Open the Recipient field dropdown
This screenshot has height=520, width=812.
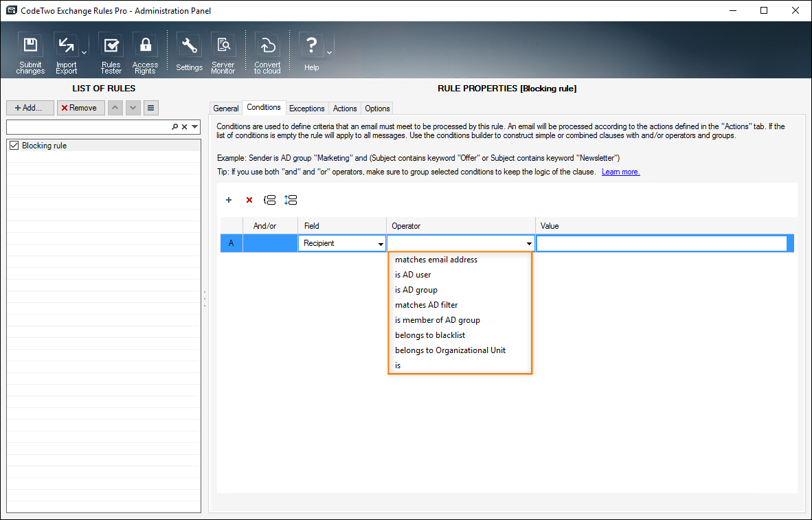tap(381, 244)
